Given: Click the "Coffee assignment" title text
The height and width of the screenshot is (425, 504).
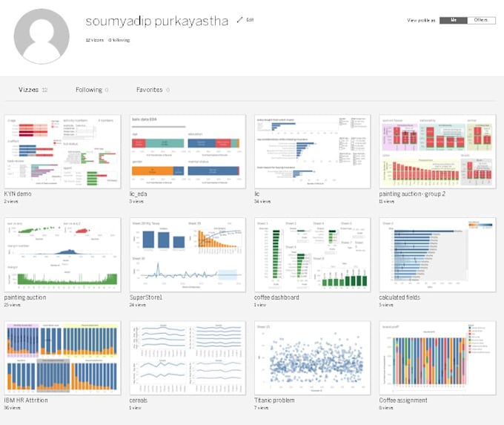Looking at the screenshot, I should point(403,401).
